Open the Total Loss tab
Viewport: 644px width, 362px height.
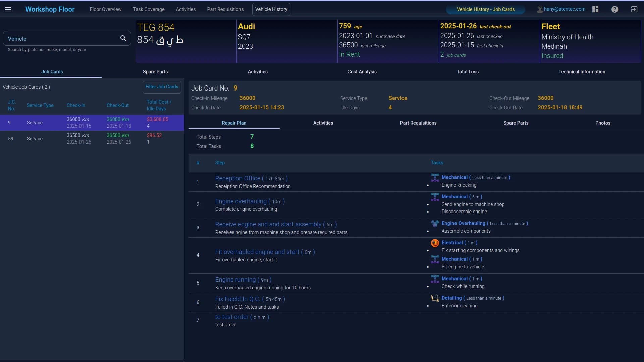468,72
